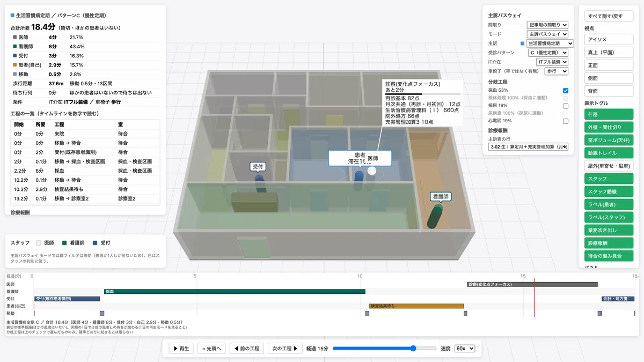Viewport: 644px width, 362px height.
Task: Open the 主訴 dropdown showing 生活習慣病定期
Action: pos(550,43)
